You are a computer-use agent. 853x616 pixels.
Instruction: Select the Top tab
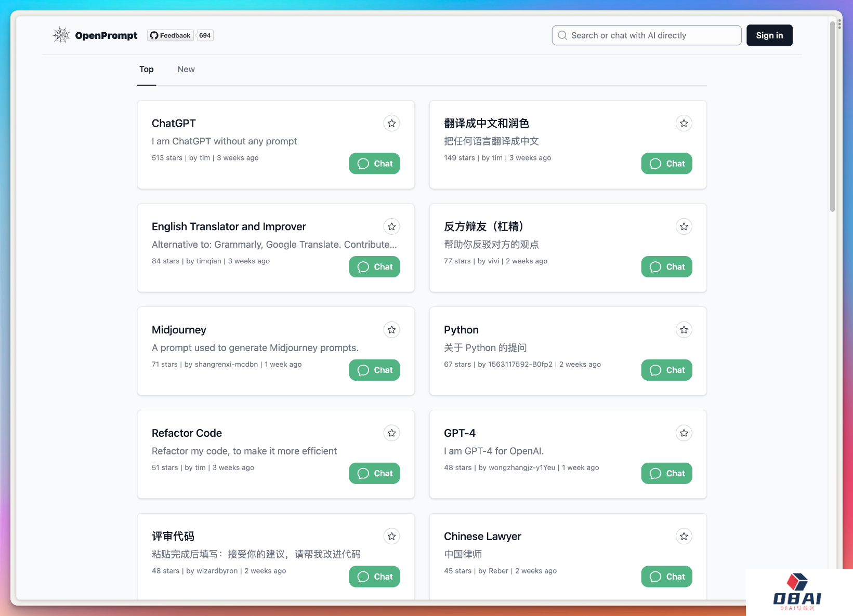click(x=147, y=70)
